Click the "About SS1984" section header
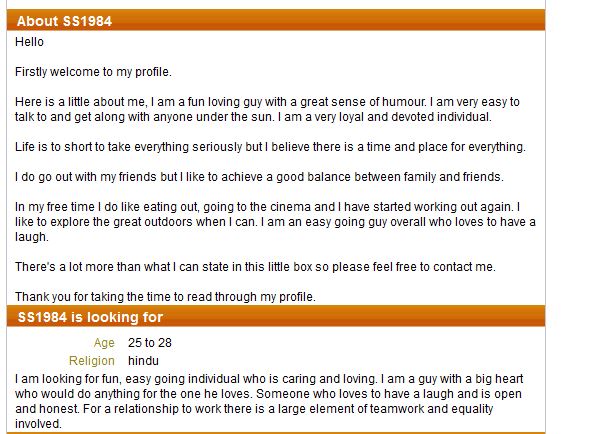Screen dimensions: 592x434 tap(276, 20)
